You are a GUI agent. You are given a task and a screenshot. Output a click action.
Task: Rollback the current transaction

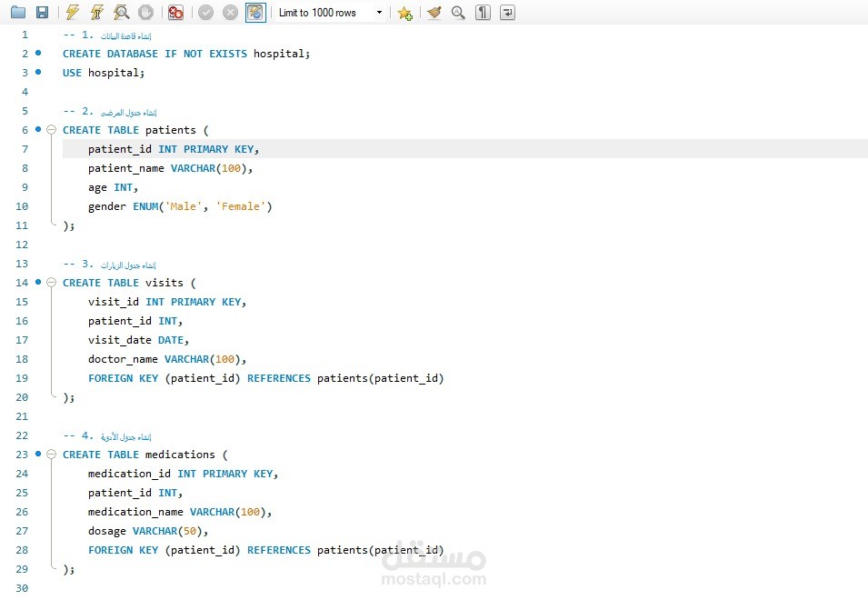point(229,12)
